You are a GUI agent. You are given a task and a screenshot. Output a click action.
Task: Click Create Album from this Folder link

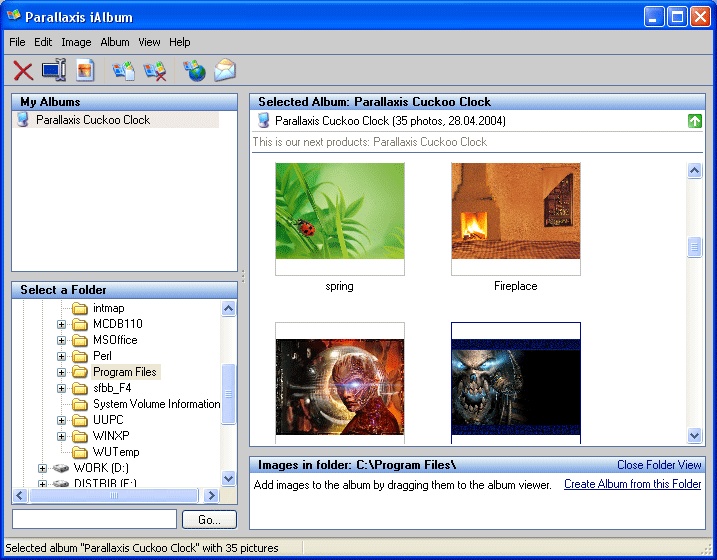click(x=632, y=484)
